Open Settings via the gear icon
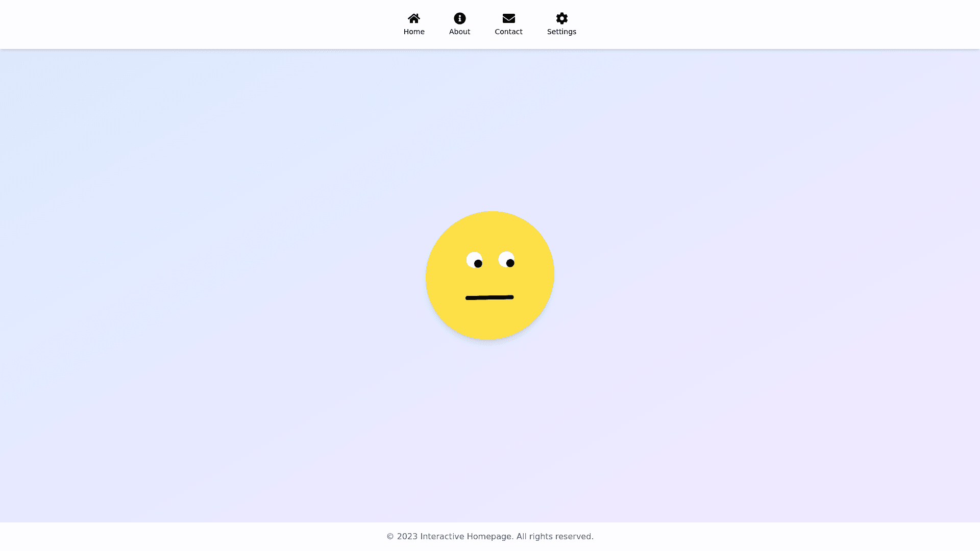980x551 pixels. point(561,18)
